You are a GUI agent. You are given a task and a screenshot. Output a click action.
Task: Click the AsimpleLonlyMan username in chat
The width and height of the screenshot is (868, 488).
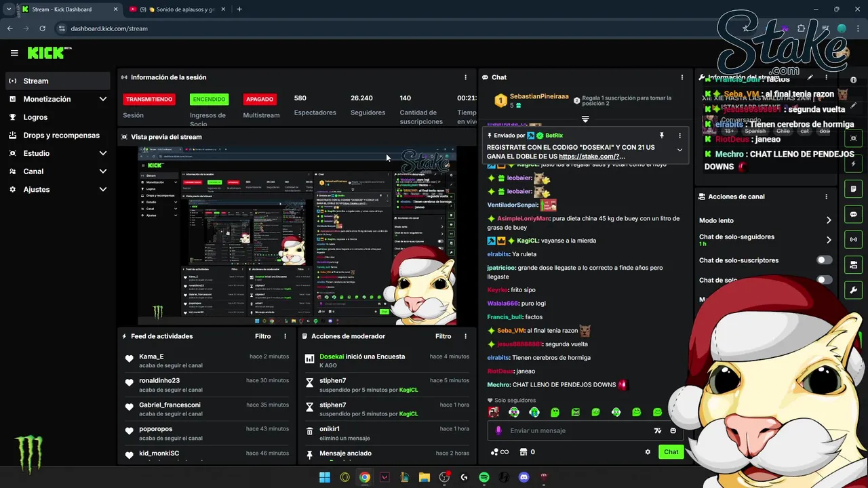tap(524, 219)
